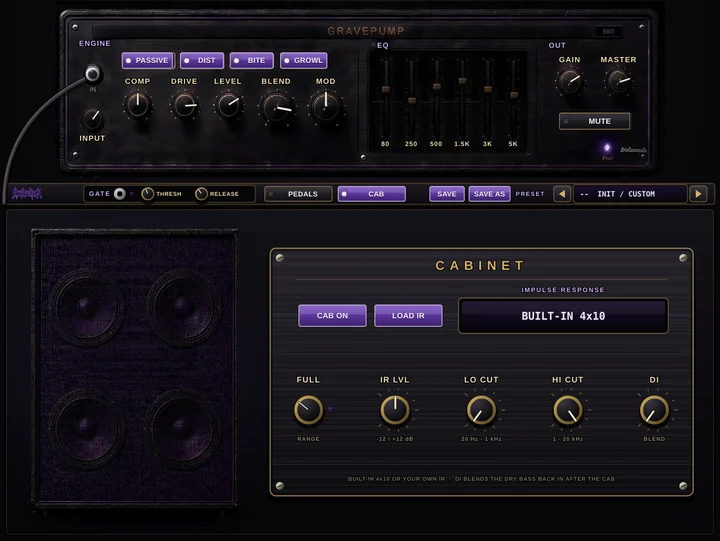Click the CABINET panel heading
The image size is (720, 541).
(480, 265)
